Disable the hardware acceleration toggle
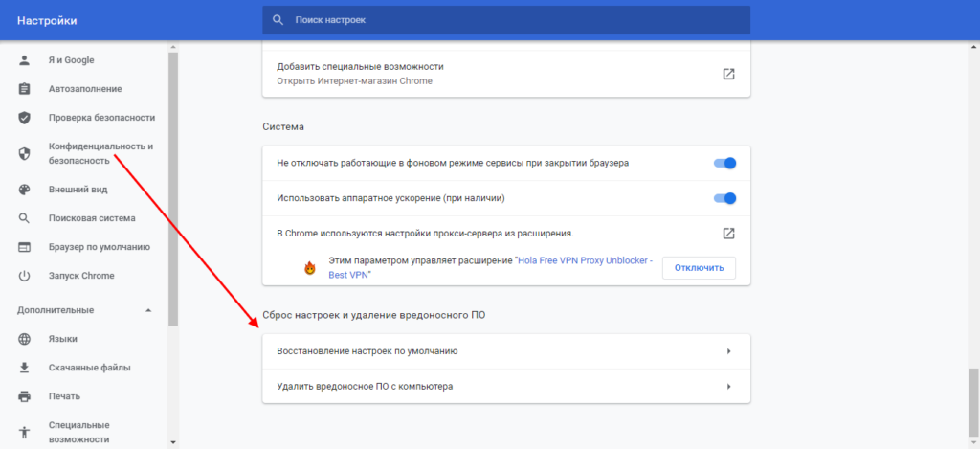 (724, 198)
